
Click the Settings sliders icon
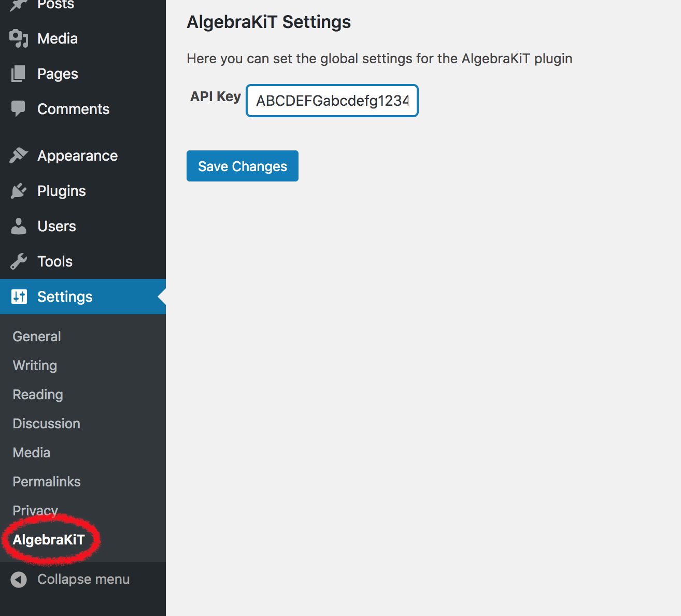(18, 296)
